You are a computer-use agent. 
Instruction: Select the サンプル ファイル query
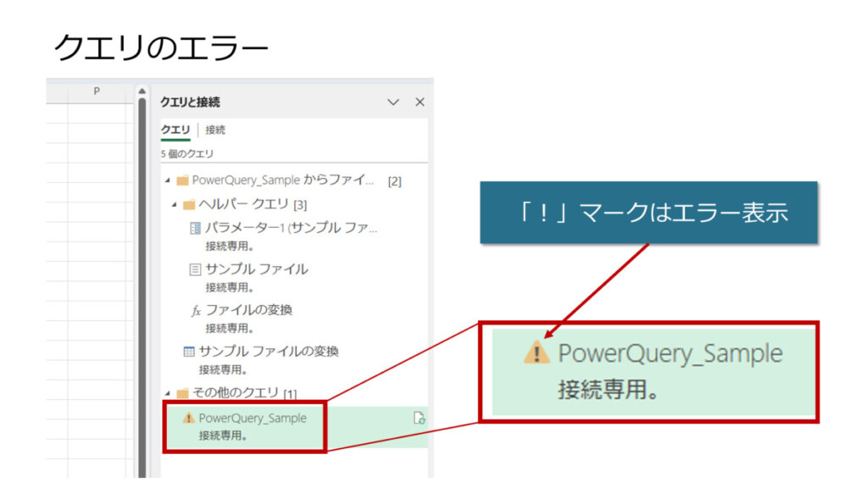pyautogui.click(x=256, y=269)
